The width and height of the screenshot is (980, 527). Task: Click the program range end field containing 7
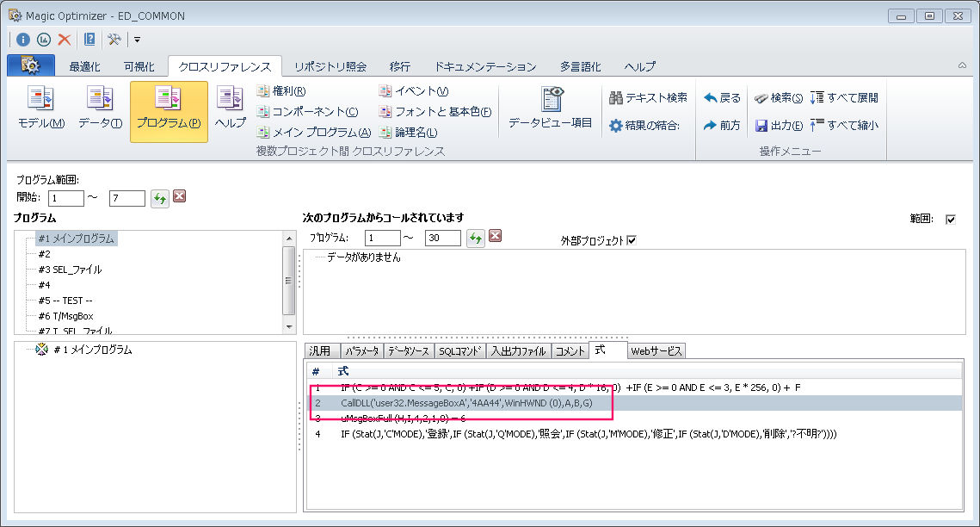pos(126,198)
